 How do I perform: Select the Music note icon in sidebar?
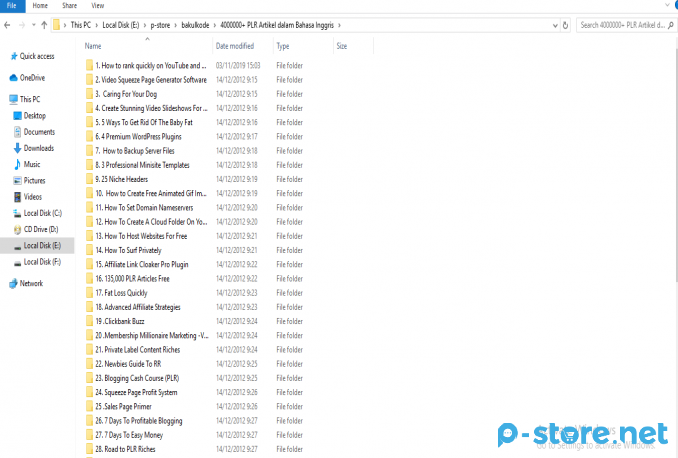click(17, 164)
